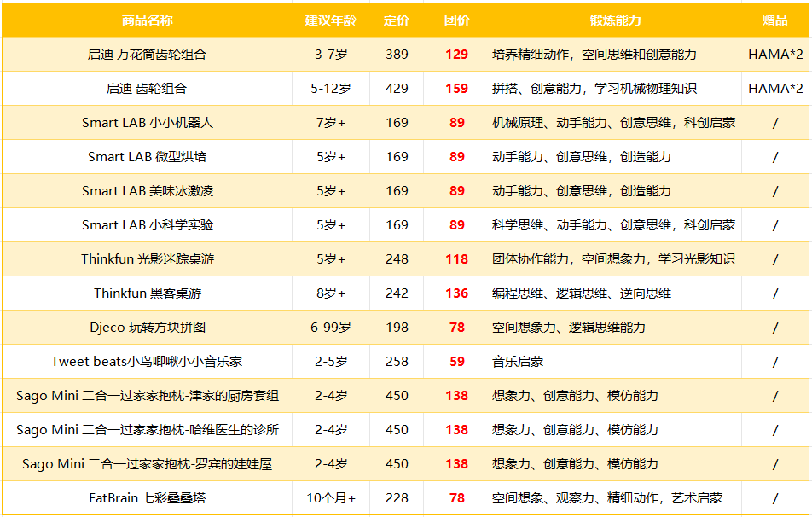Image resolution: width=812 pixels, height=517 pixels.
Task: Select ability text 编程思维、逻辑思维、逆向思维
Action: (x=582, y=293)
